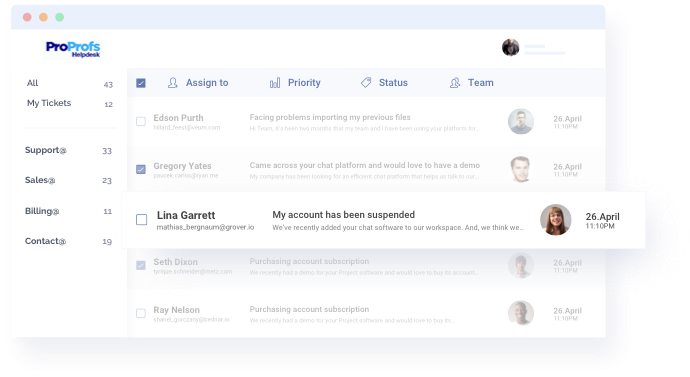Open the Assign to dropdown
690x377 pixels.
(x=198, y=83)
